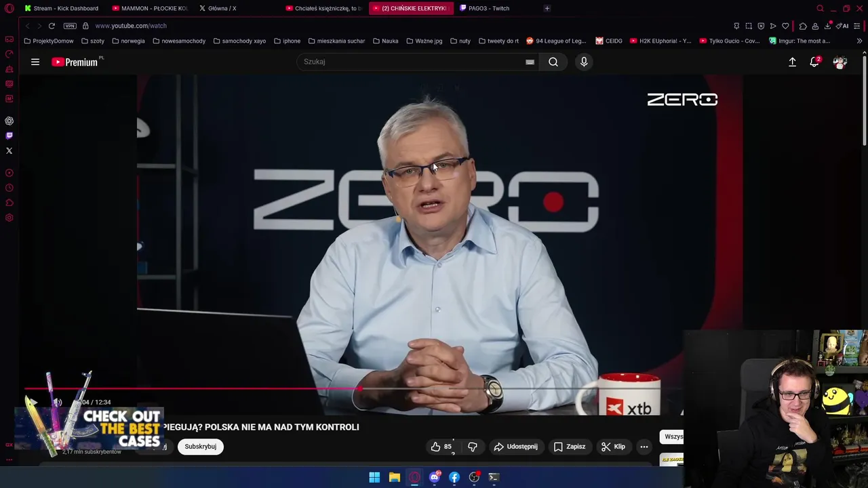Open Opera tab search magnifier in title bar
Image resolution: width=868 pixels, height=488 pixels.
tap(820, 8)
